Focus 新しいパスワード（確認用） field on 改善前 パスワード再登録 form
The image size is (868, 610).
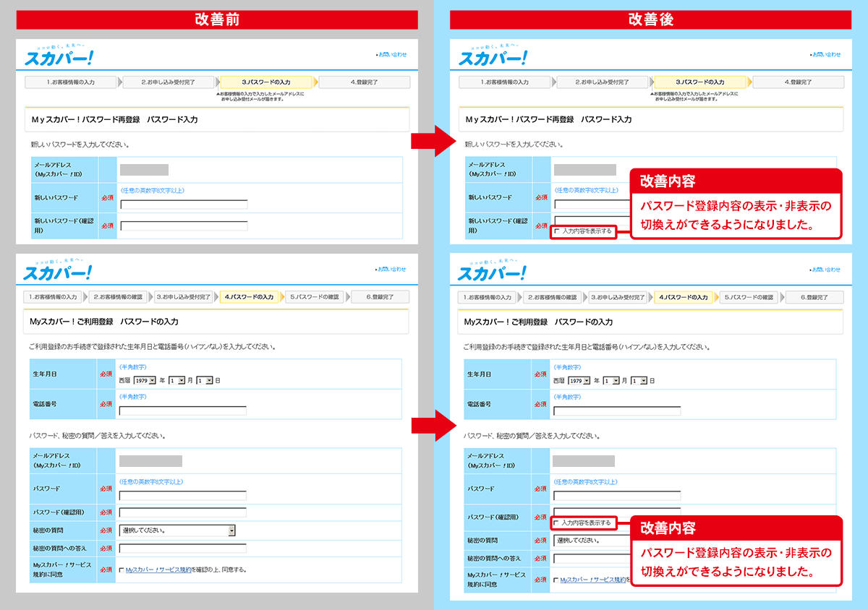tap(184, 226)
